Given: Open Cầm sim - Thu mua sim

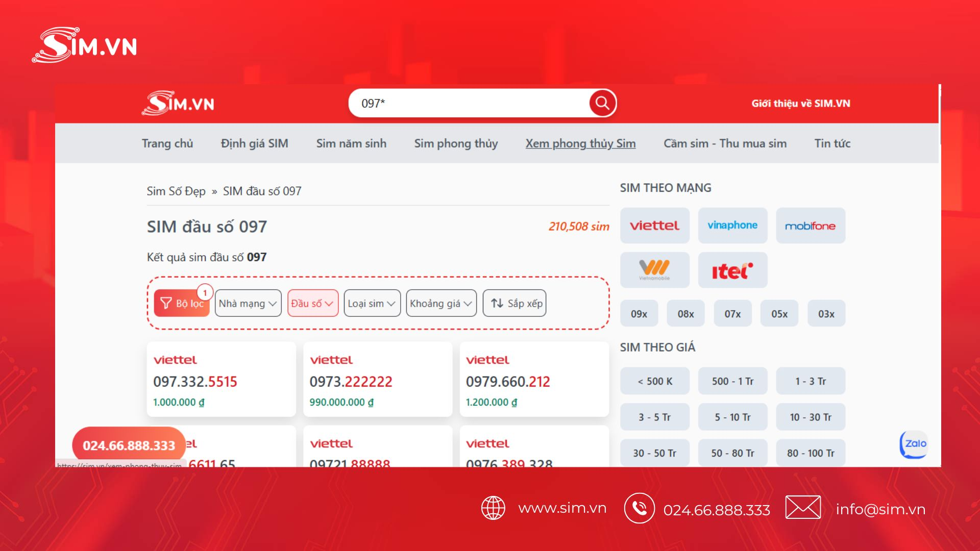Looking at the screenshot, I should pyautogui.click(x=725, y=143).
